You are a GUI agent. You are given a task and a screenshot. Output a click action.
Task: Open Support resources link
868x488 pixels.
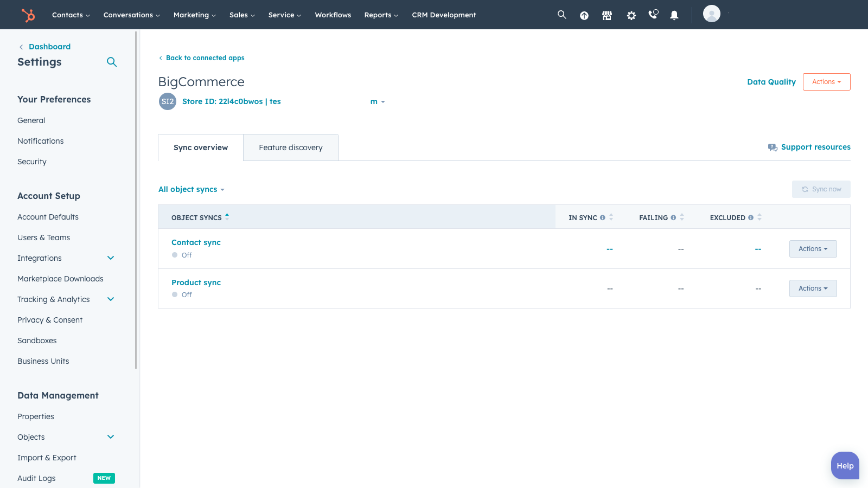click(x=815, y=147)
